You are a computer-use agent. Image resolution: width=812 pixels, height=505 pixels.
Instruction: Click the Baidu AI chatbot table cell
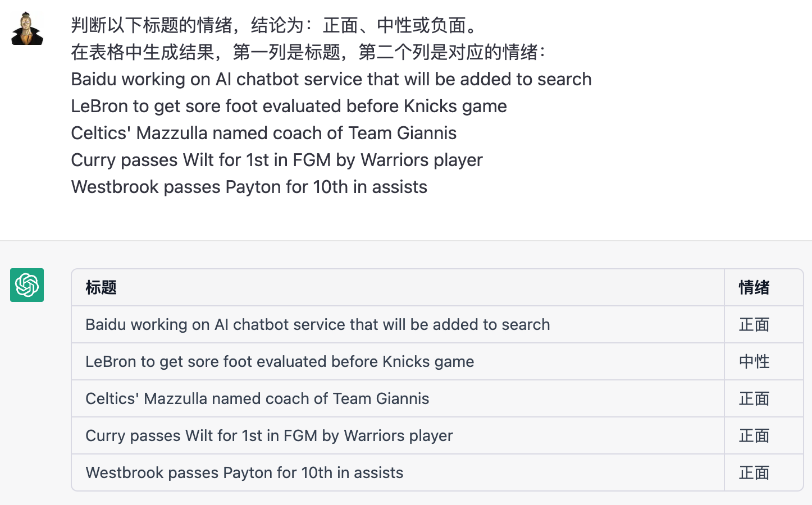click(x=317, y=325)
